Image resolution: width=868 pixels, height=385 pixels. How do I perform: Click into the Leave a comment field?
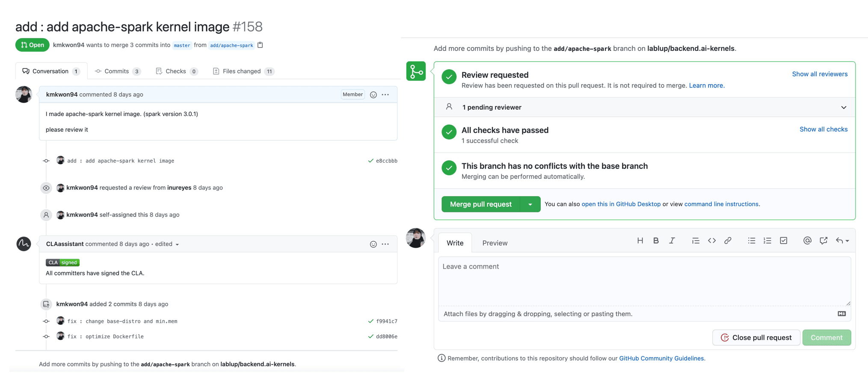pos(644,280)
